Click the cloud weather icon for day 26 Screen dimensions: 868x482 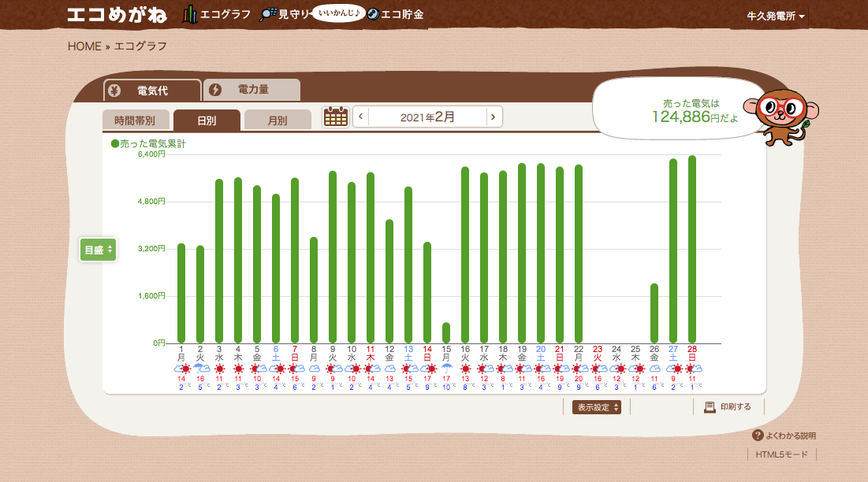[654, 369]
